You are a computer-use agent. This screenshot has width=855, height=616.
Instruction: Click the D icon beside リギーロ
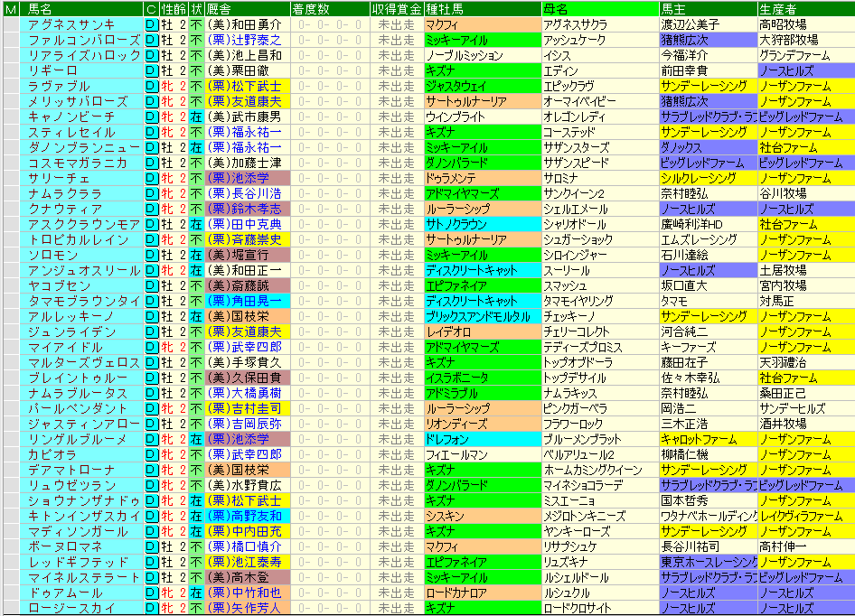click(152, 70)
